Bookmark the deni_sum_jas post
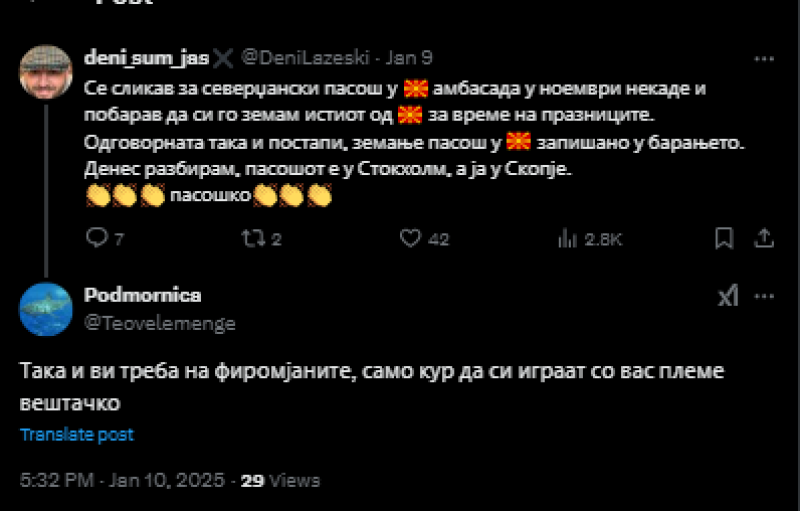 724,238
